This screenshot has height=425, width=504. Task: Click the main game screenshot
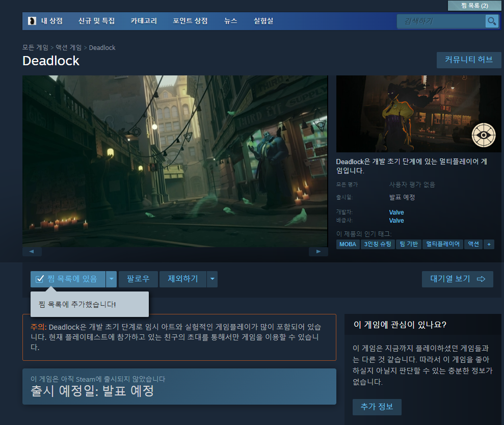pyautogui.click(x=175, y=161)
